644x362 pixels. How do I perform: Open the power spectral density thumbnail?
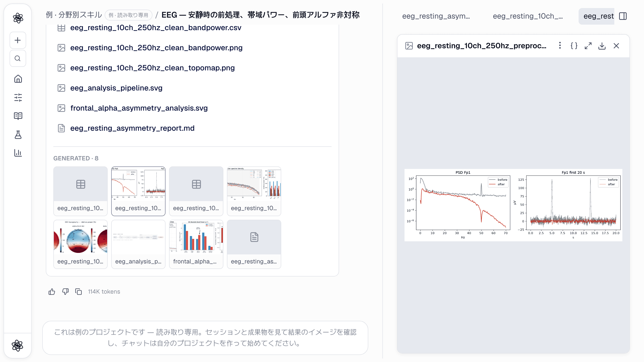254,191
